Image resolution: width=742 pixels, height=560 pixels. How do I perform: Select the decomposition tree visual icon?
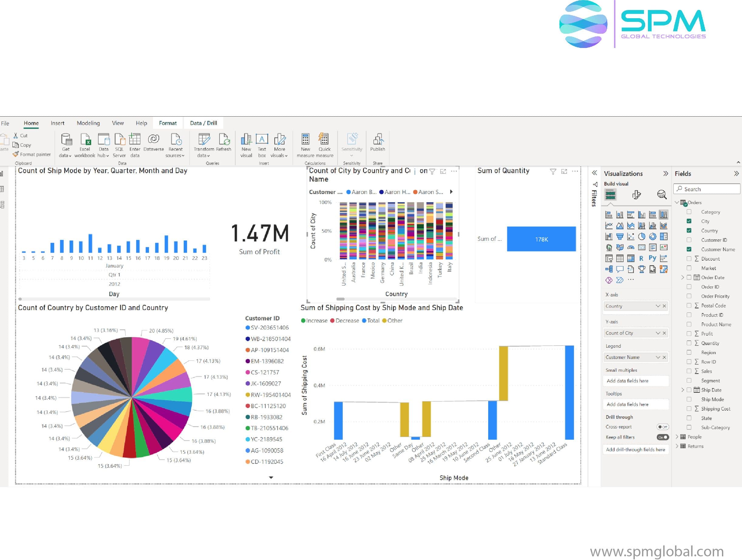tap(609, 269)
